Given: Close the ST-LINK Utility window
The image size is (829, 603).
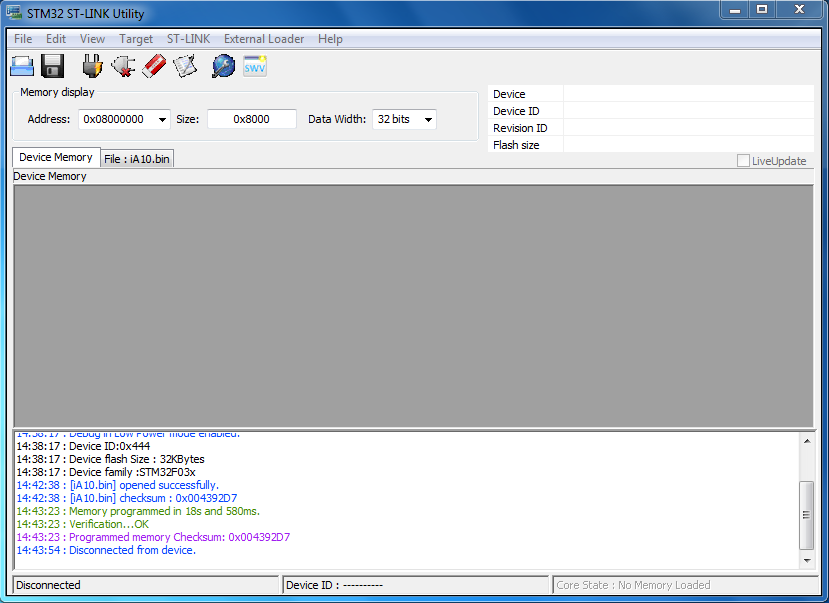Looking at the screenshot, I should [799, 10].
